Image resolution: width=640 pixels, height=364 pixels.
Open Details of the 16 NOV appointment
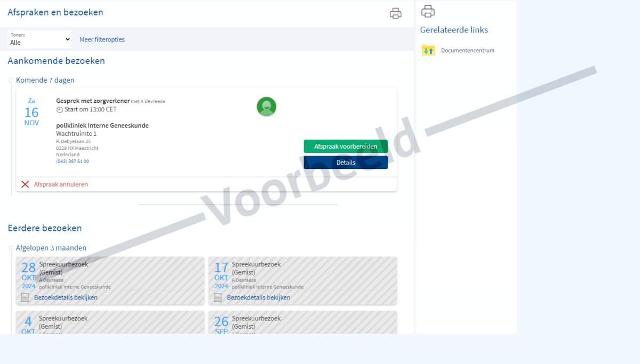(x=346, y=163)
